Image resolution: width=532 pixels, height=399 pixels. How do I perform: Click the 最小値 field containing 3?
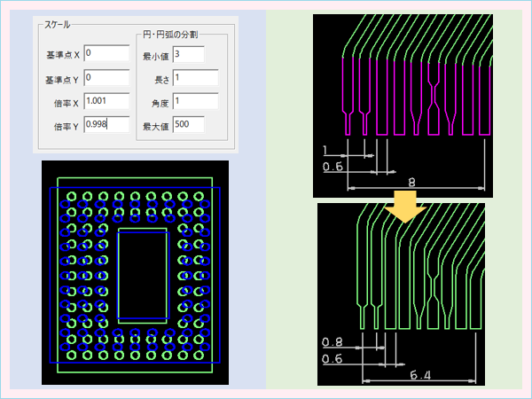click(x=189, y=55)
